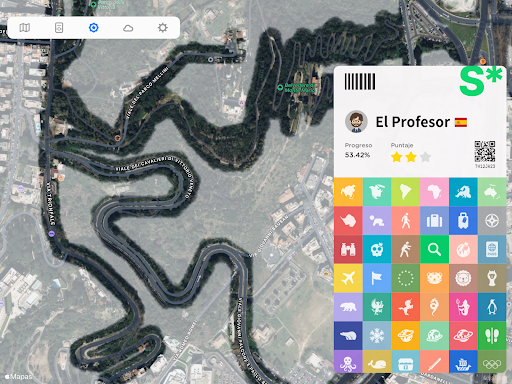
Task: Click the green S* logo
Action: click(x=480, y=81)
